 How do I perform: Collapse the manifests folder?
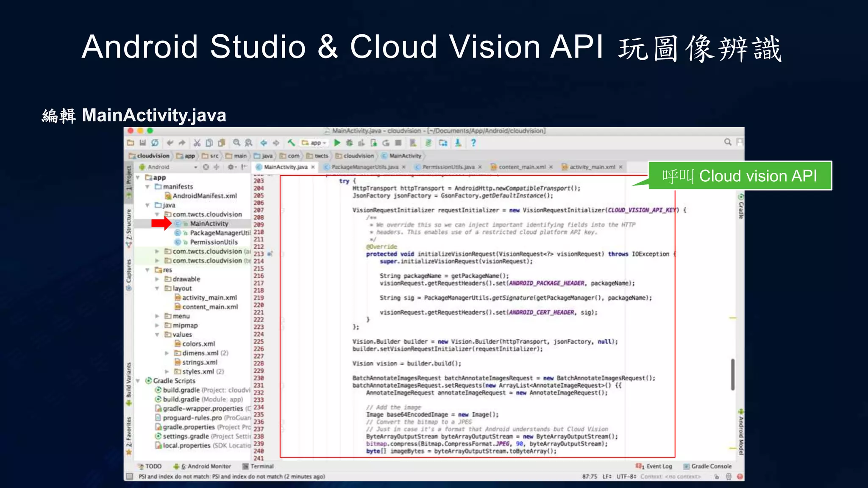pos(147,187)
